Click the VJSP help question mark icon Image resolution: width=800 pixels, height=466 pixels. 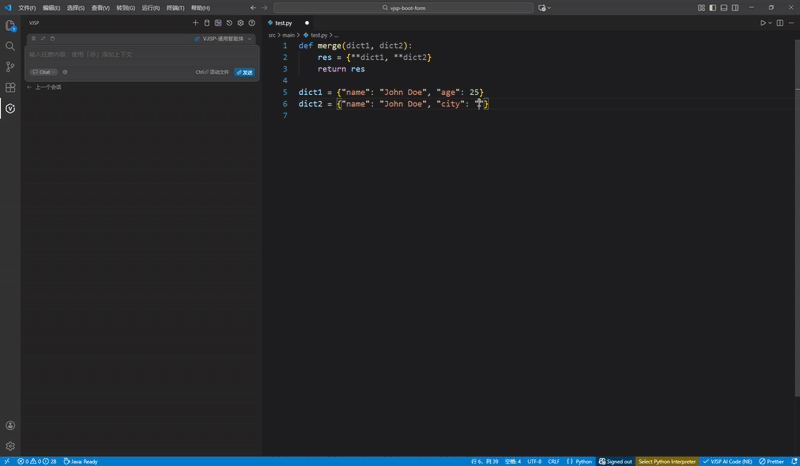click(251, 22)
